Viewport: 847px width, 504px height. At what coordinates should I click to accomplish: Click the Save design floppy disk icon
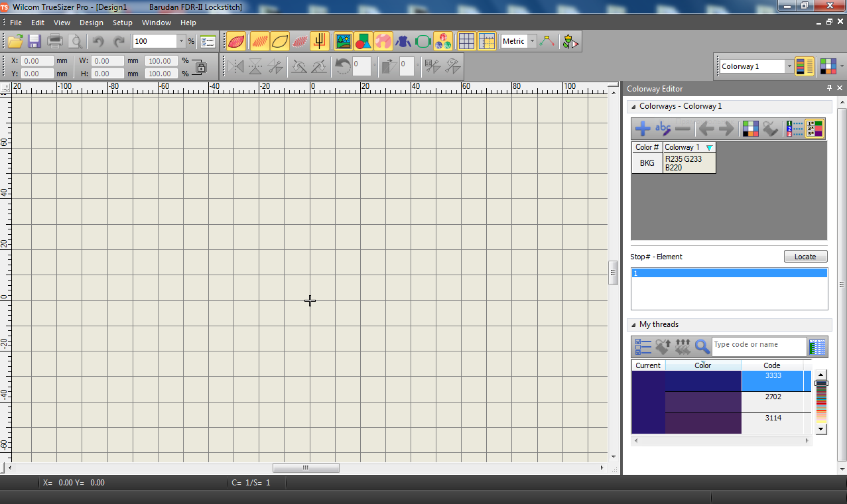(34, 41)
